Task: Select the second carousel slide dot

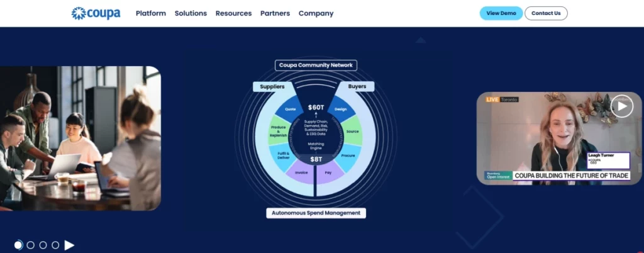Action: point(30,245)
